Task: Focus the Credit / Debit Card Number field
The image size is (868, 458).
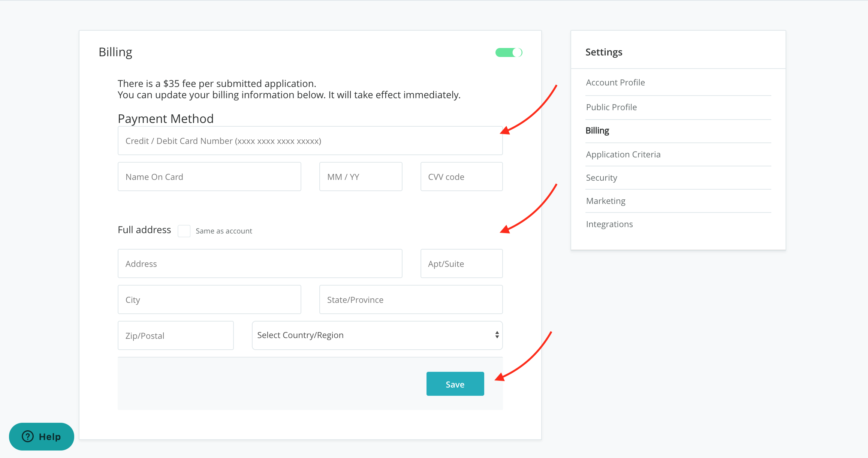Action: pos(310,141)
